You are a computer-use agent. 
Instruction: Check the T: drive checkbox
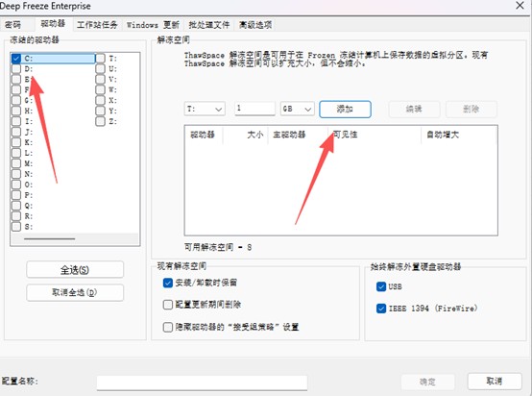pyautogui.click(x=101, y=59)
